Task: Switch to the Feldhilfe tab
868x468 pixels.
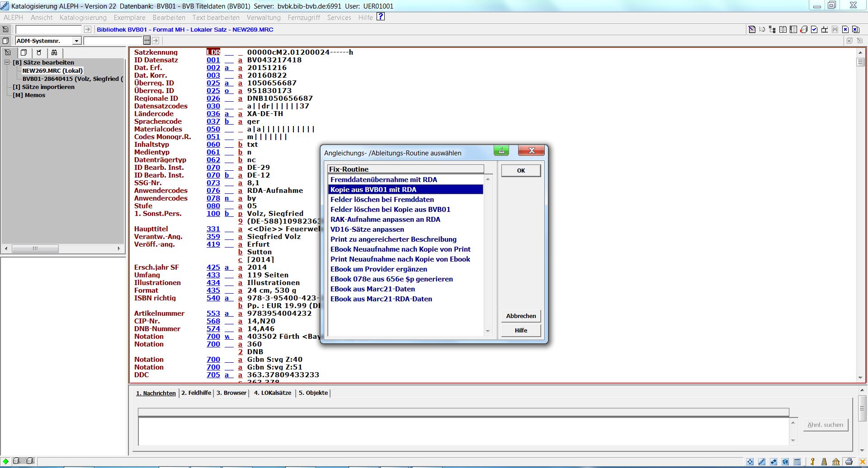Action: (196, 393)
